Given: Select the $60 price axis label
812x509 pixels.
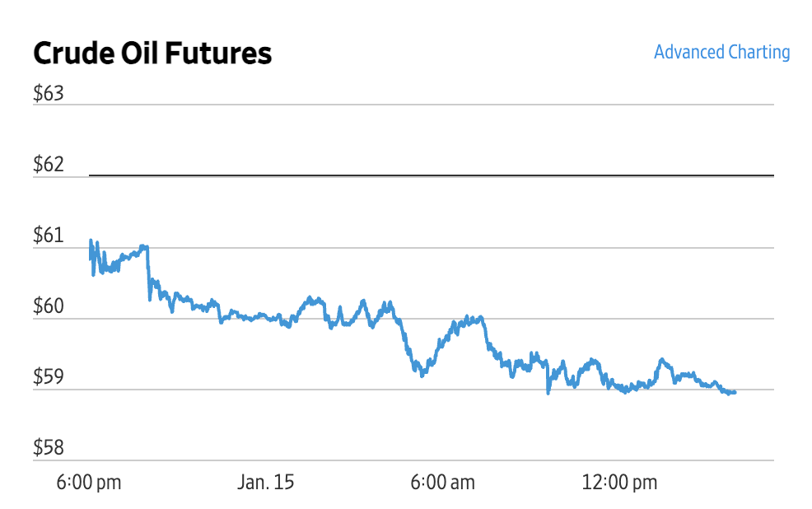Looking at the screenshot, I should coord(49,307).
